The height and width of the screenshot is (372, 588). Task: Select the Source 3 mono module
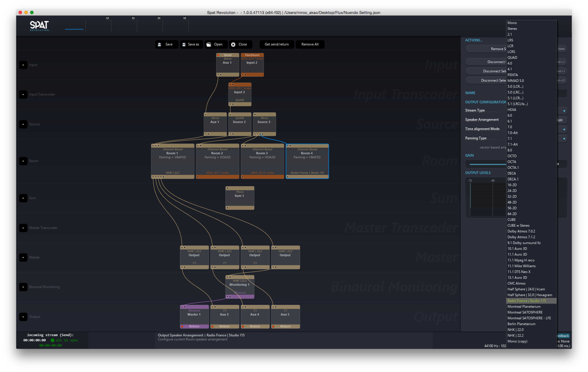[264, 124]
